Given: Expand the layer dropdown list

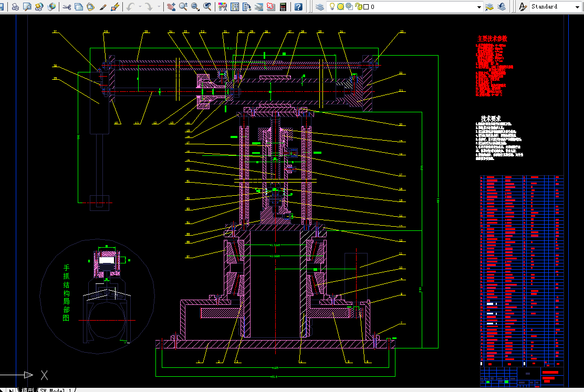Looking at the screenshot, I should point(479,7).
